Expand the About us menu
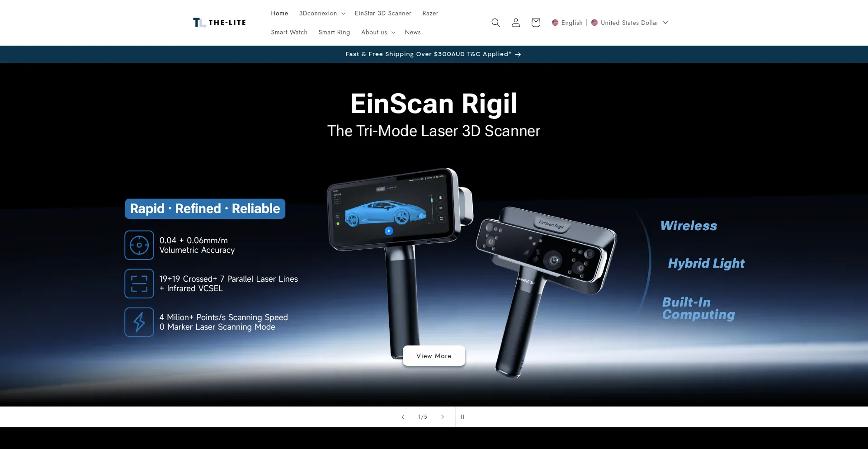 378,33
